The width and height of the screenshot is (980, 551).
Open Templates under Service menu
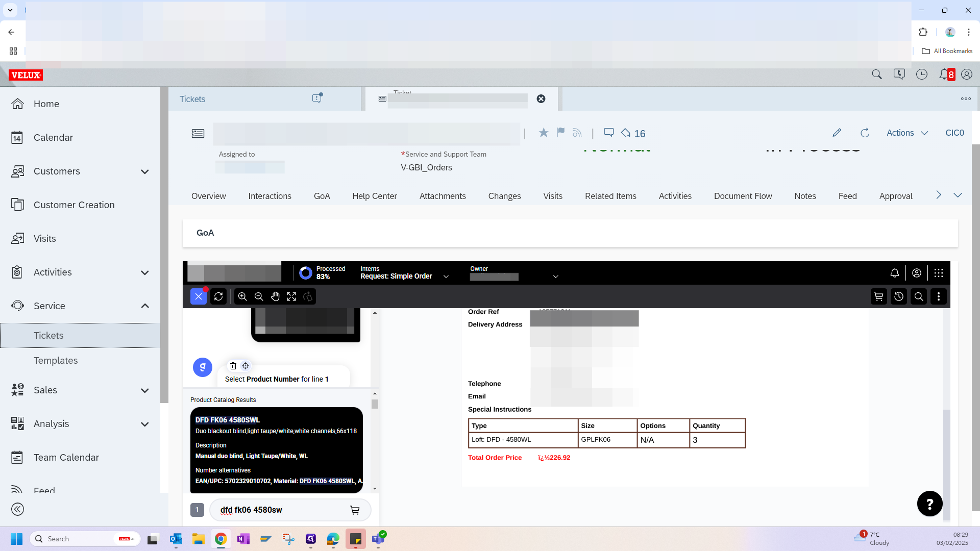point(56,361)
